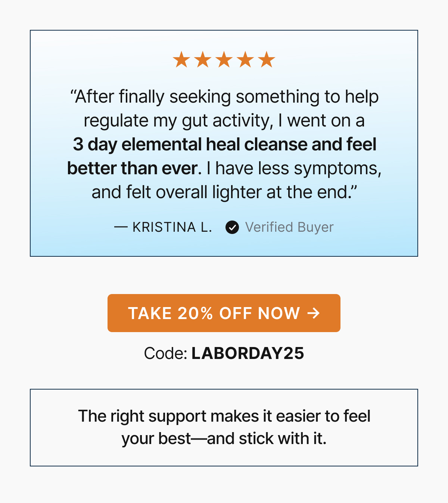
Task: Click the 'The right support makes it easier' box
Action: pyautogui.click(x=224, y=428)
